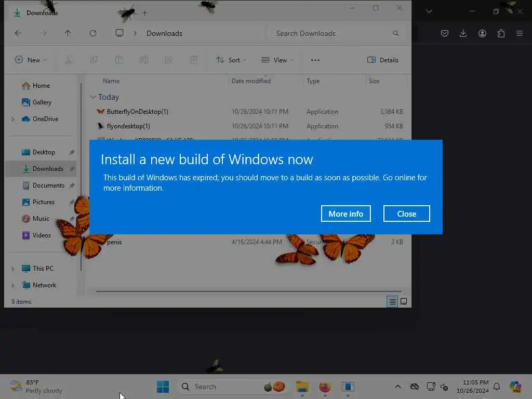
Task: Open Firefox extensions puzzle icon
Action: coord(501,33)
